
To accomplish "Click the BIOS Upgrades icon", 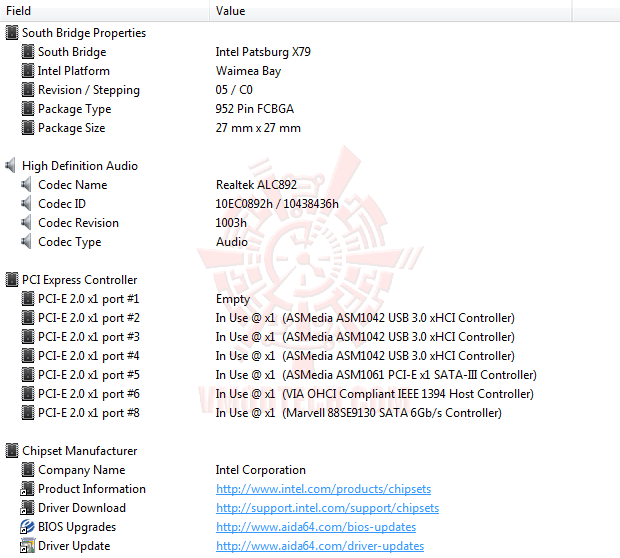I will 27,526.
